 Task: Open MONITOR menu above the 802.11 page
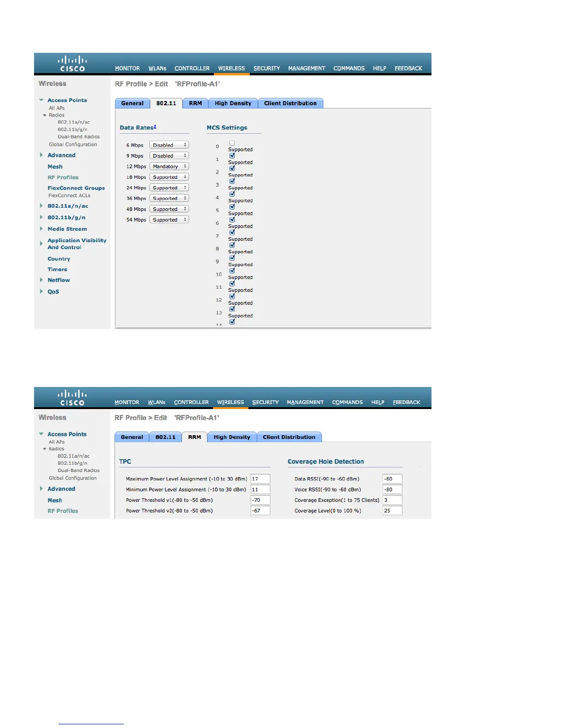[127, 68]
